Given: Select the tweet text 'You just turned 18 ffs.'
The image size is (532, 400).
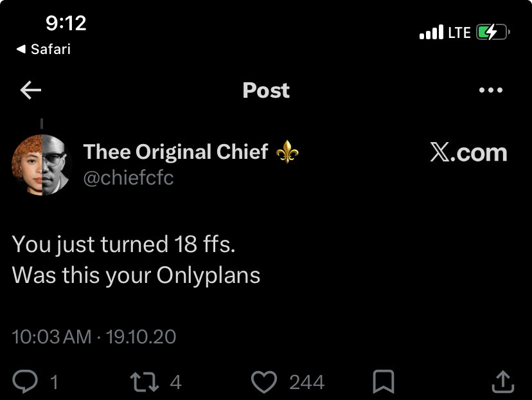Looking at the screenshot, I should pyautogui.click(x=123, y=244).
